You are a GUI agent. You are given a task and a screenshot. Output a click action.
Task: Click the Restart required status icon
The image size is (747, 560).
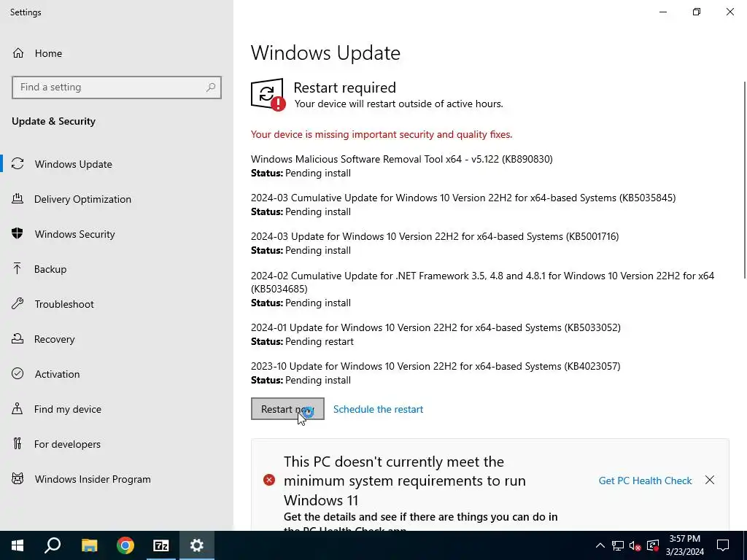pos(268,94)
